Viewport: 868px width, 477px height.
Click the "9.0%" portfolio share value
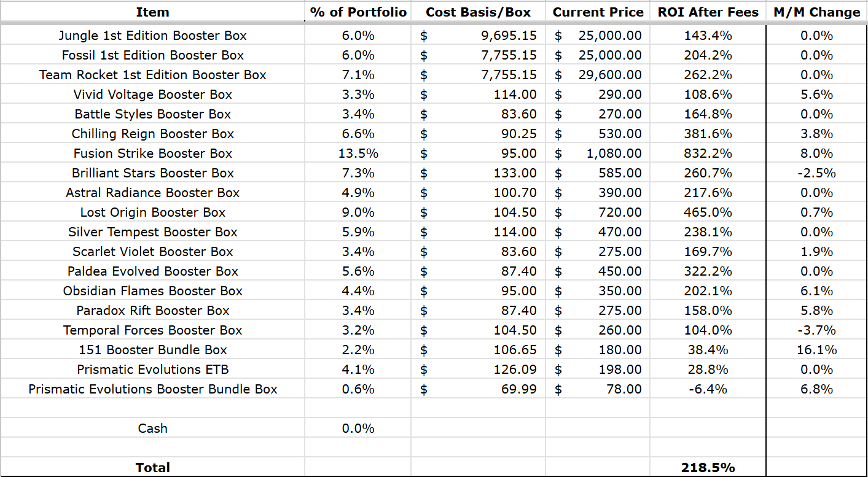(358, 212)
